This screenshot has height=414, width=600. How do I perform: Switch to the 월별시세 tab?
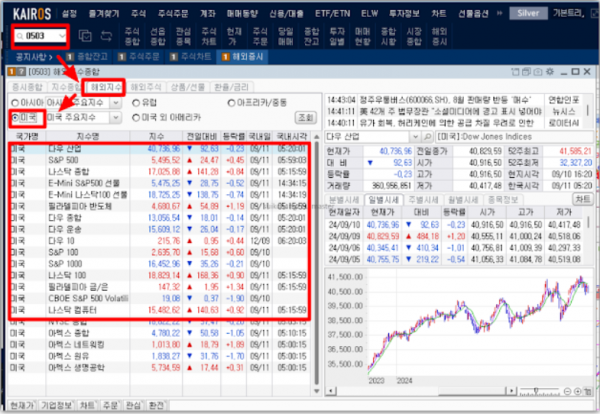coord(463,200)
